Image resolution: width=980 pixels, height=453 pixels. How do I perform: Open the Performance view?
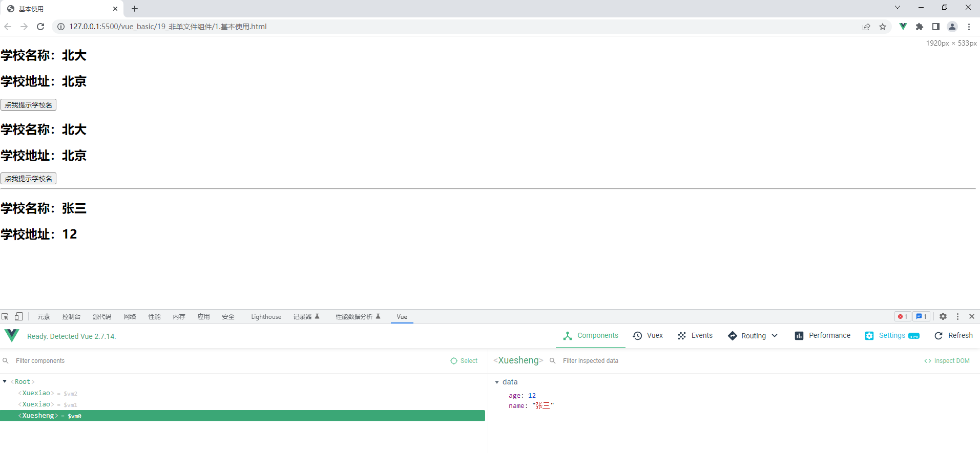(x=823, y=336)
